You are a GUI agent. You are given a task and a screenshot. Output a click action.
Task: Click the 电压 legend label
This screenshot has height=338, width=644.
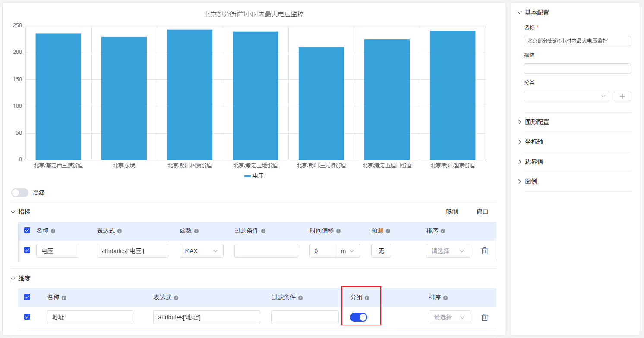(x=258, y=176)
